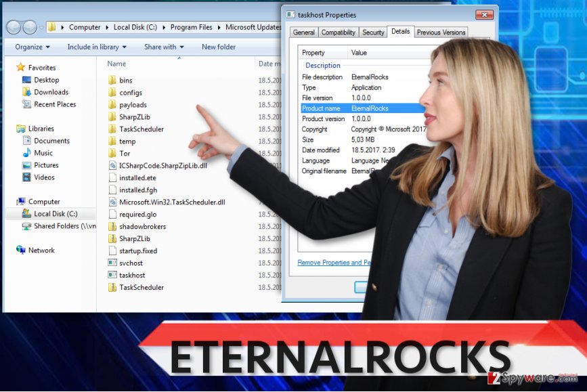Open Shared Folders in navigation tree
This screenshot has width=587, height=392.
tap(59, 226)
